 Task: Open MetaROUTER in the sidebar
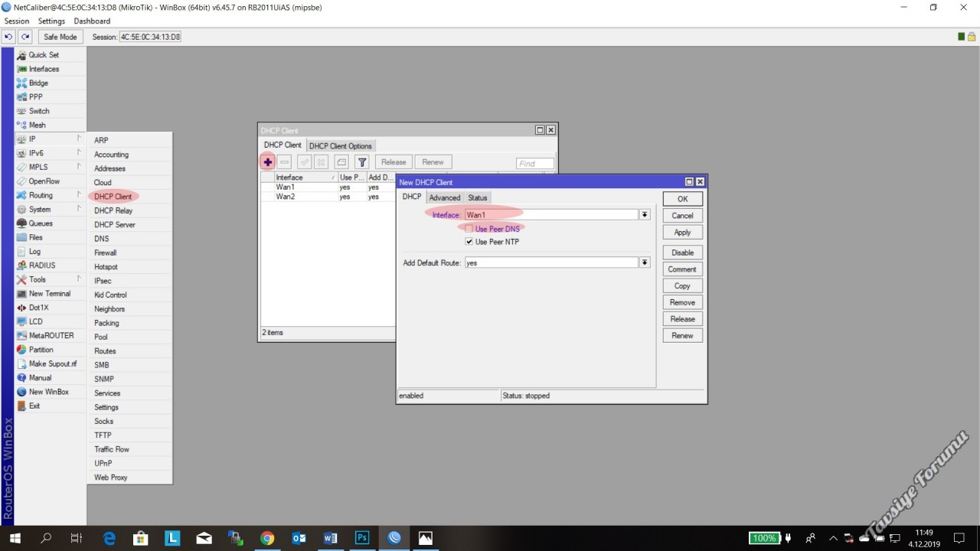point(51,335)
